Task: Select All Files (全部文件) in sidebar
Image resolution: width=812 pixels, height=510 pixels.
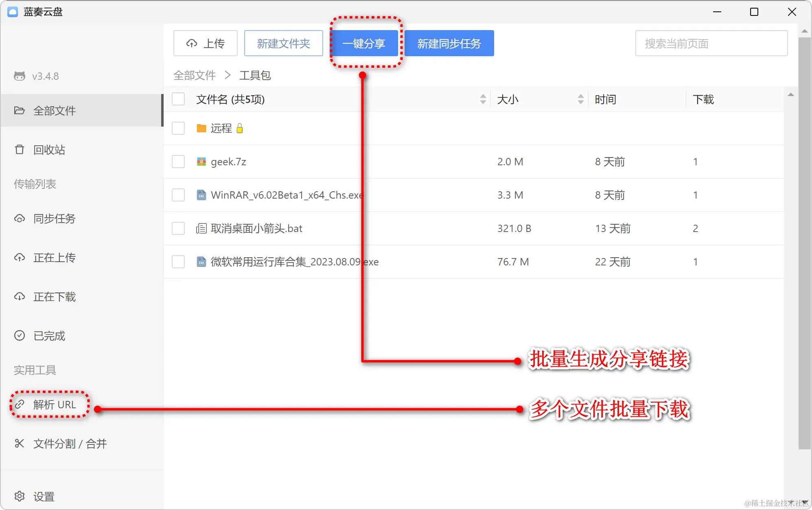Action: pos(54,111)
